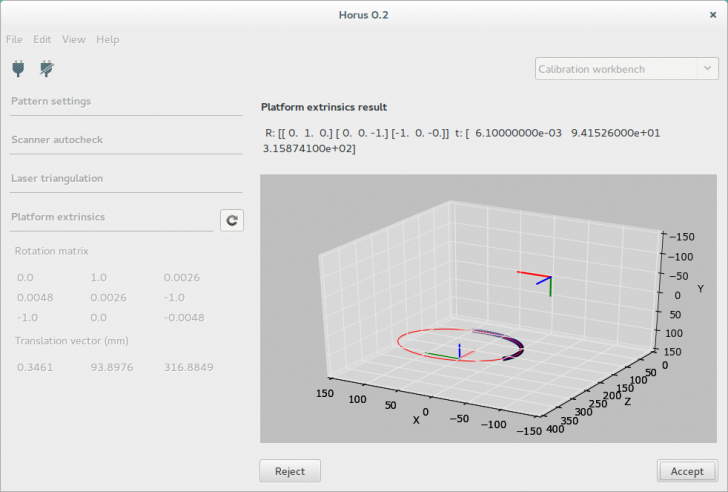Image resolution: width=728 pixels, height=492 pixels.
Task: Close the Horus 0.2 window
Action: click(713, 15)
